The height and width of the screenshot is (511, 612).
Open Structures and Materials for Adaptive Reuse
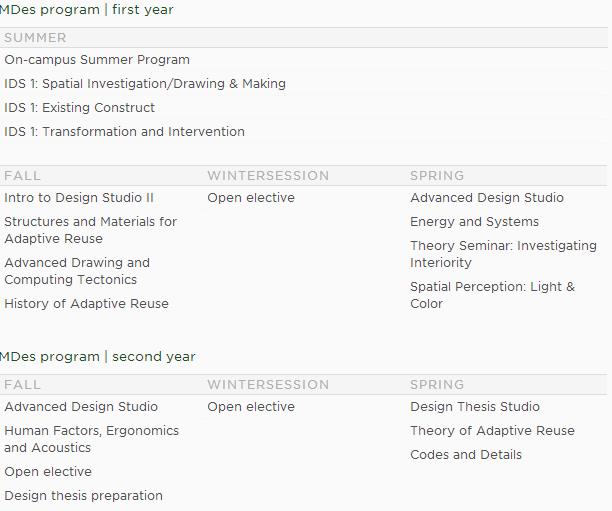point(90,230)
